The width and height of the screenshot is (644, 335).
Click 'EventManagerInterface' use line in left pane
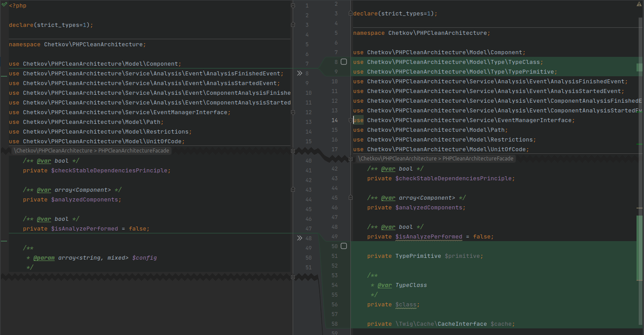[x=120, y=112]
